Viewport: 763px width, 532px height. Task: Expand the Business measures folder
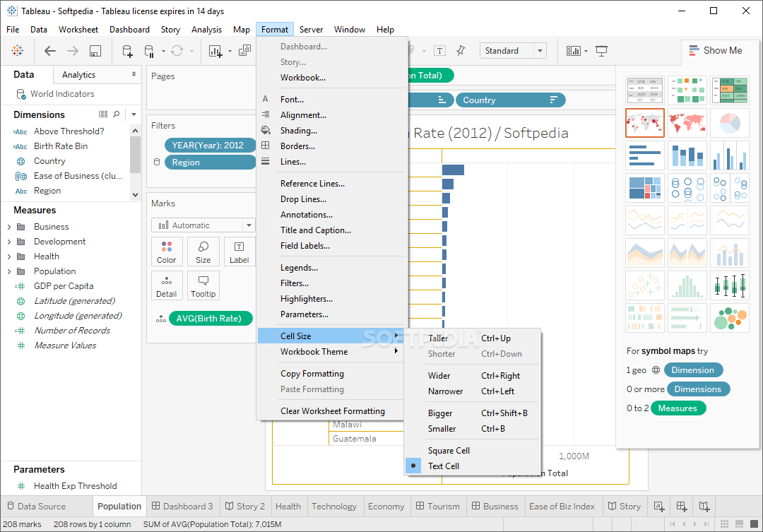tap(8, 227)
